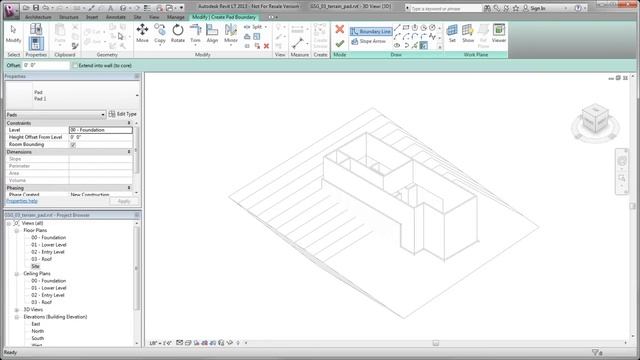The height and width of the screenshot is (360, 640).
Task: Click the help question mark icon
Action: [x=578, y=8]
